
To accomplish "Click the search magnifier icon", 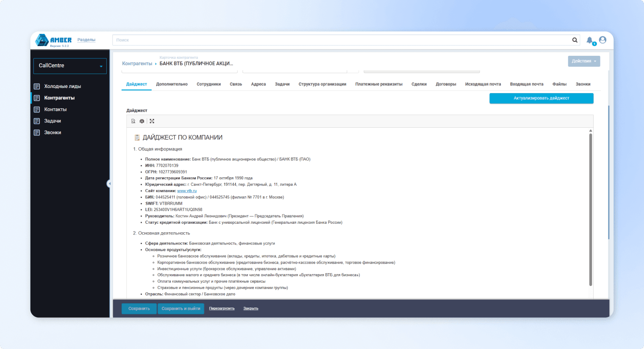I will (x=575, y=40).
